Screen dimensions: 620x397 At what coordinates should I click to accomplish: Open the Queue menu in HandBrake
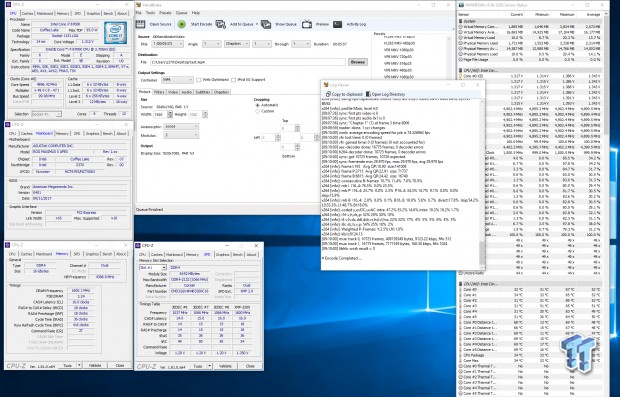tap(181, 13)
